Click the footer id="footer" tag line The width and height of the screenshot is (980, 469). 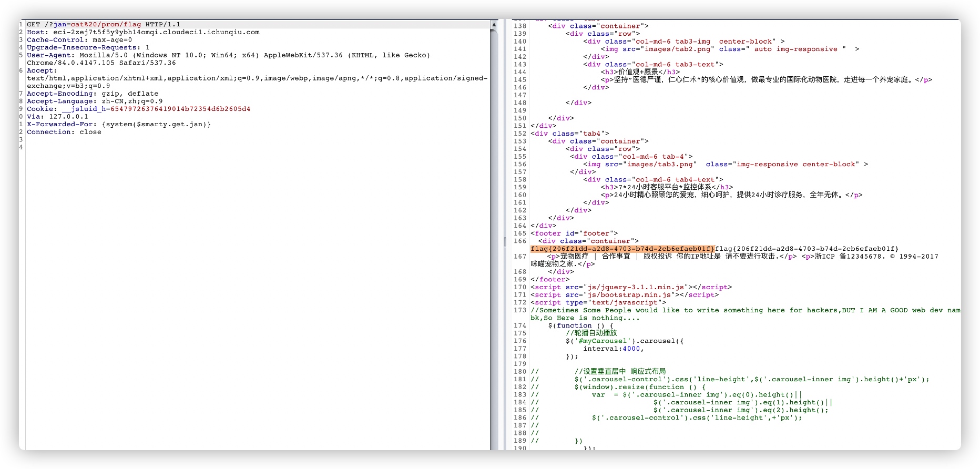pyautogui.click(x=574, y=233)
